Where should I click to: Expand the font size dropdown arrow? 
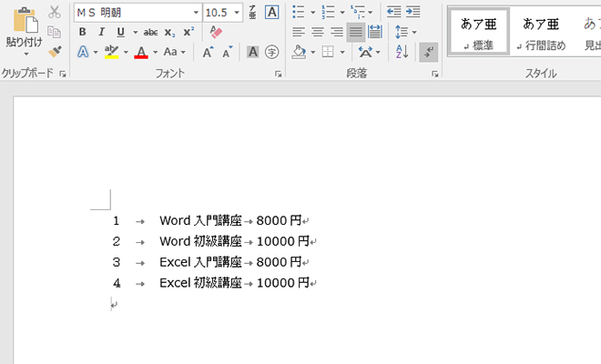pos(237,13)
